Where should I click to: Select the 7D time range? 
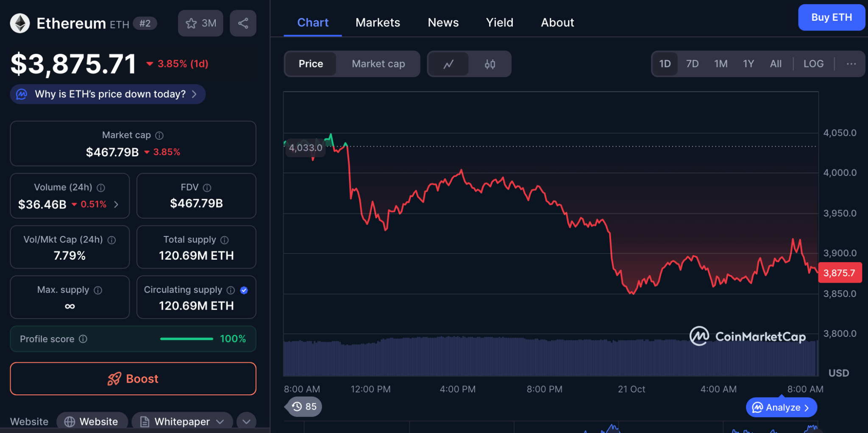692,64
